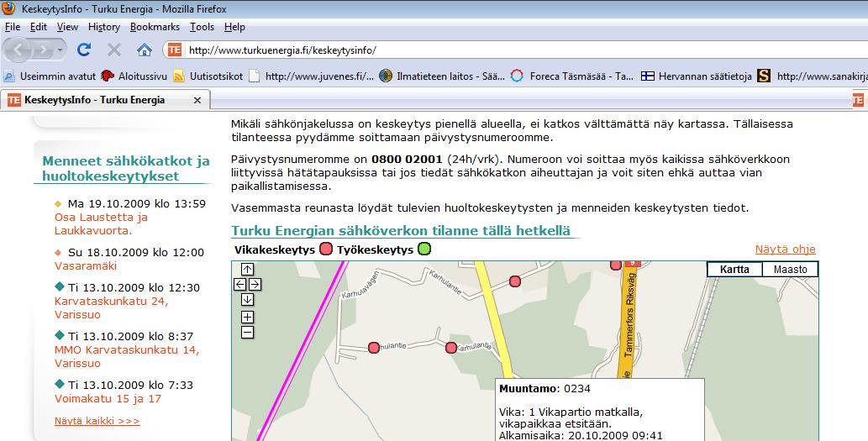The height and width of the screenshot is (441, 868).
Task: Open the History menu
Action: pos(103,27)
